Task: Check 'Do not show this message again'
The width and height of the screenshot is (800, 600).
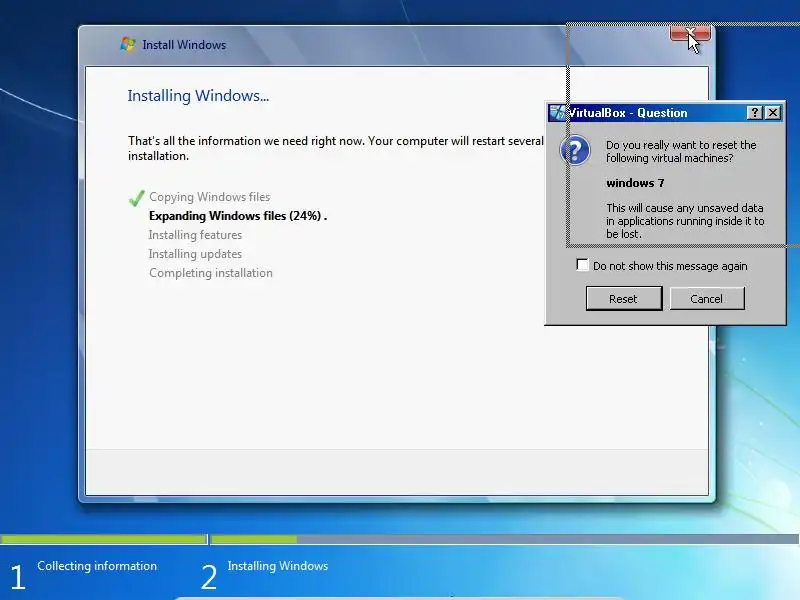Action: (x=582, y=265)
